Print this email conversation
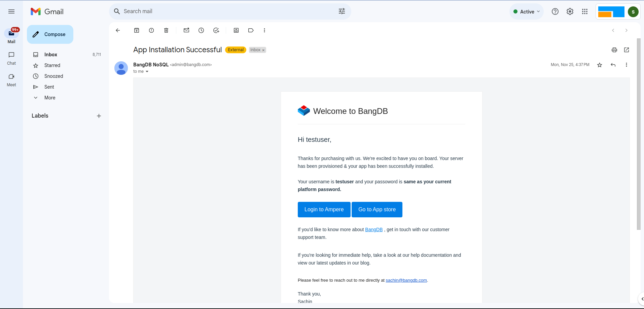The width and height of the screenshot is (644, 309). pos(614,50)
